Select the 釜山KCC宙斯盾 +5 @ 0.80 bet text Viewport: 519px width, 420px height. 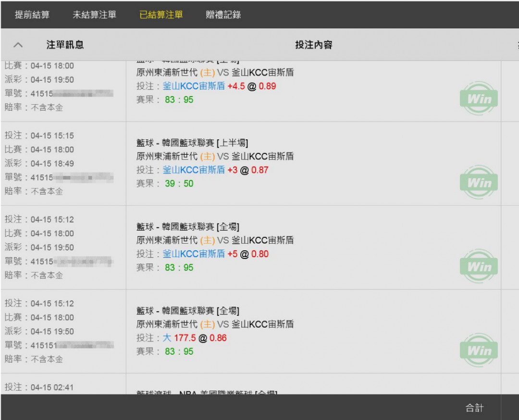click(x=215, y=254)
